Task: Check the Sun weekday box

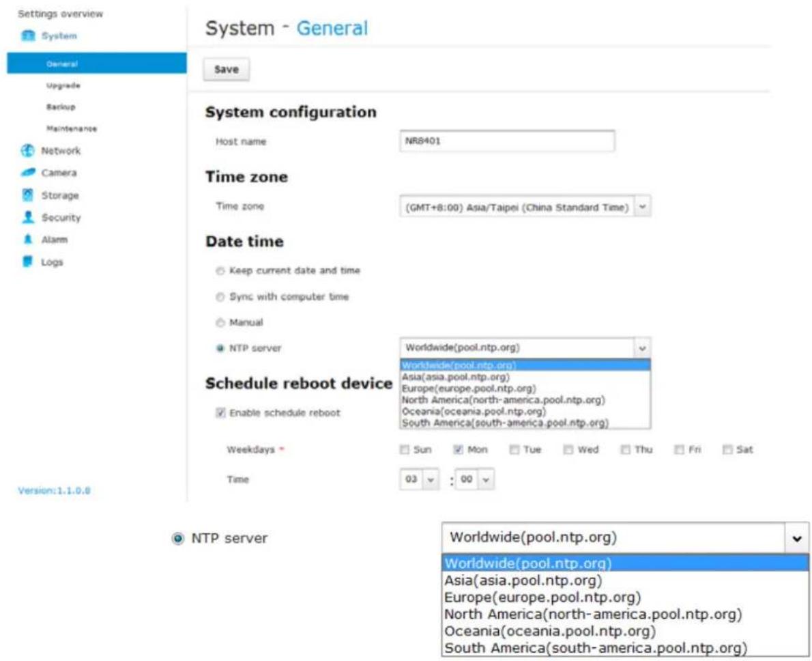Action: click(405, 449)
